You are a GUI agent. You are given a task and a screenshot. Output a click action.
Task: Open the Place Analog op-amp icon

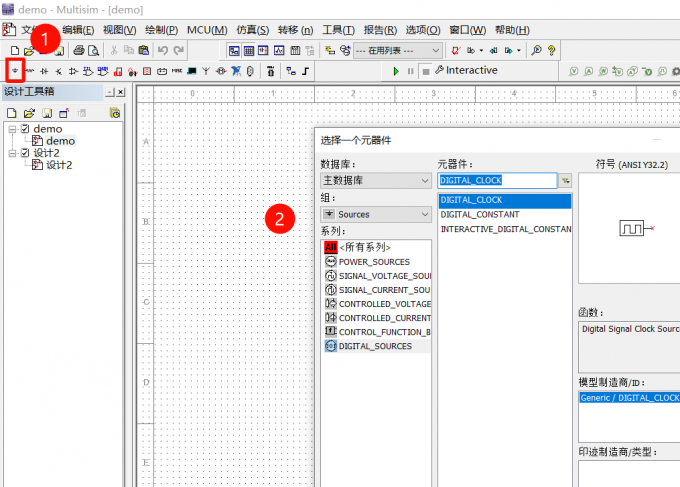[73, 71]
